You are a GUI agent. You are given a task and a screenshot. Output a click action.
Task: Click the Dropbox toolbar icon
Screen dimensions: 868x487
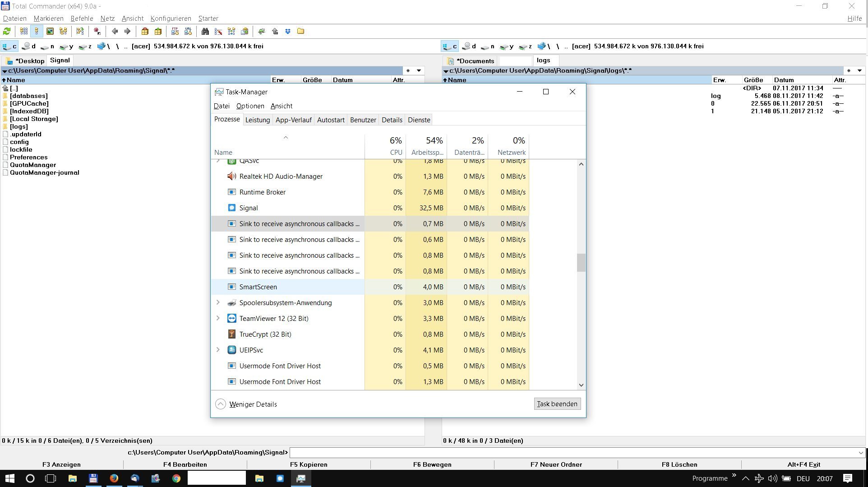pos(288,31)
